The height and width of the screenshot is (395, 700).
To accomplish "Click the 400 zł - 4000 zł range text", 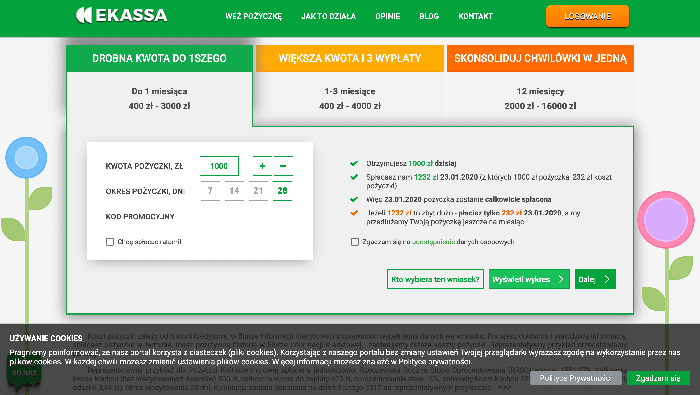I will 350,106.
